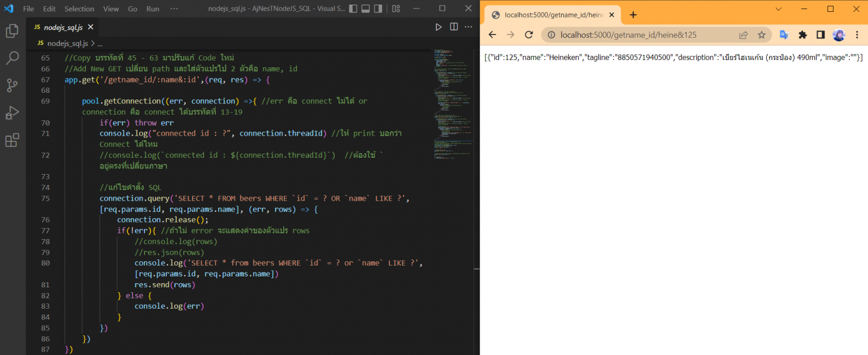Close the nodejs_sql.js editor tab
The height and width of the screenshot is (355, 868).
point(90,27)
